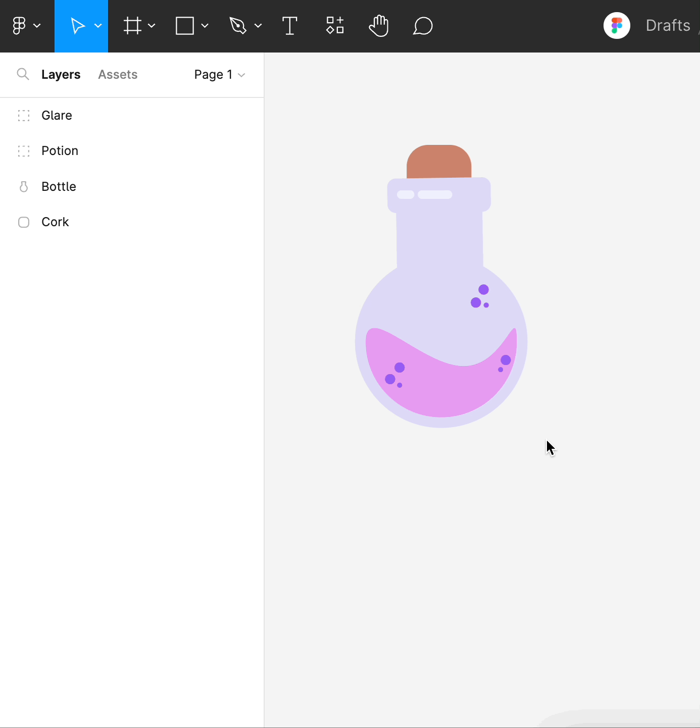Select the Pen tool
The width and height of the screenshot is (700, 728).
pos(238,26)
